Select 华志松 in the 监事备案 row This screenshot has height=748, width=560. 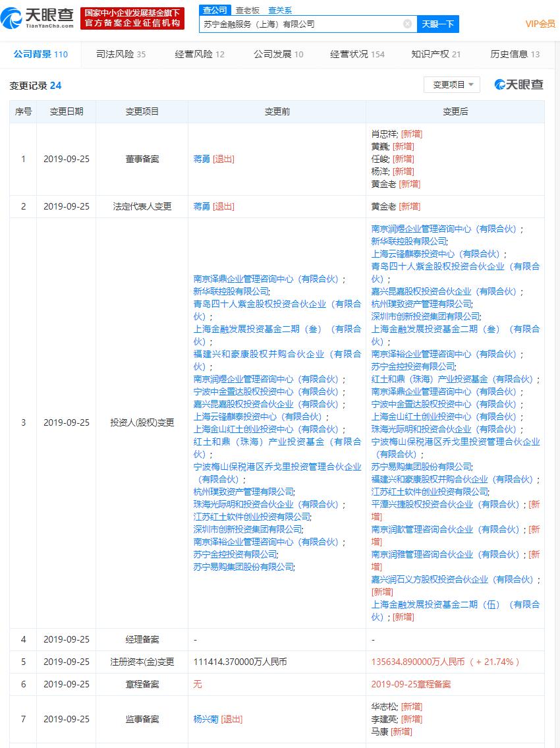[385, 706]
